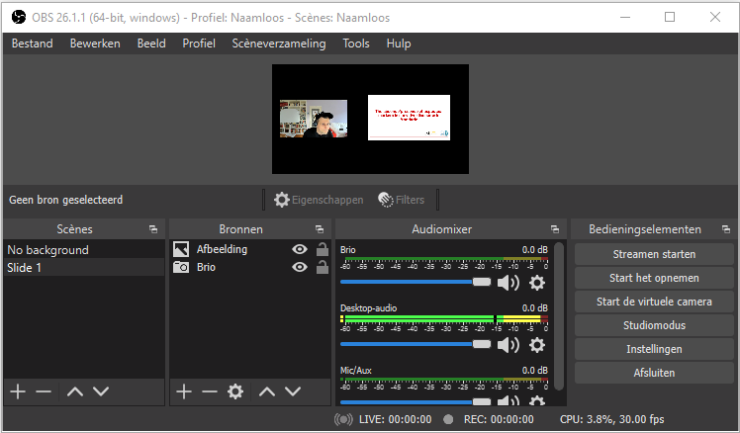Open the Hulp menu

(x=398, y=43)
